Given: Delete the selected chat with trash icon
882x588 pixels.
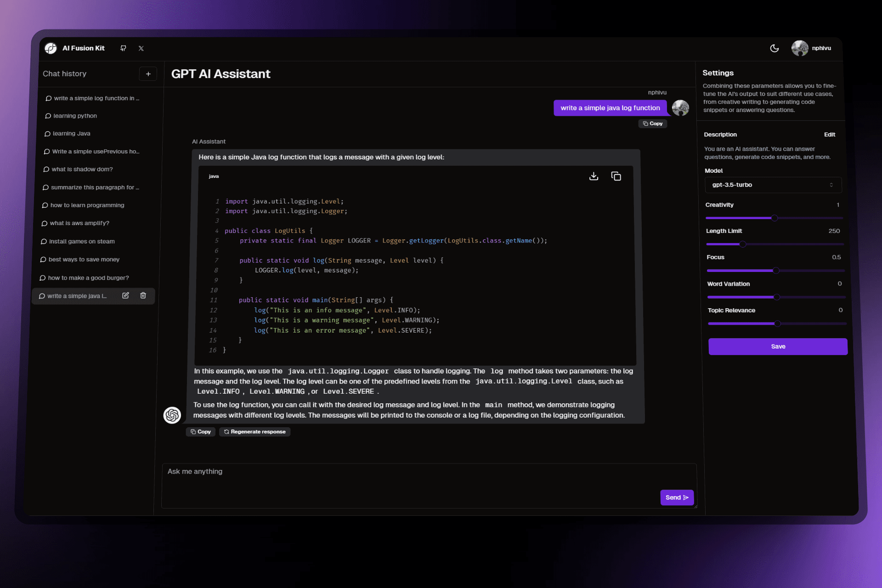Looking at the screenshot, I should pos(143,295).
